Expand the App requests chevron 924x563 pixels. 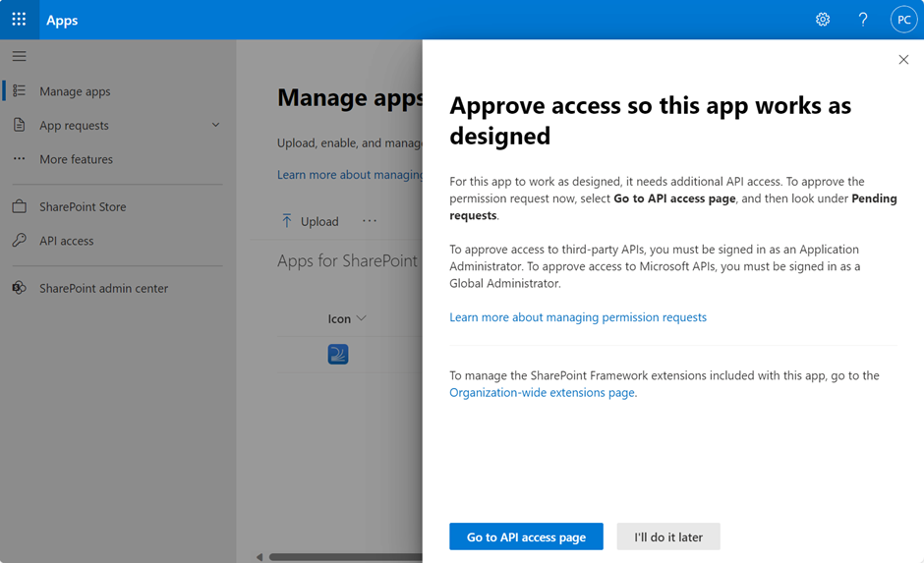click(215, 125)
